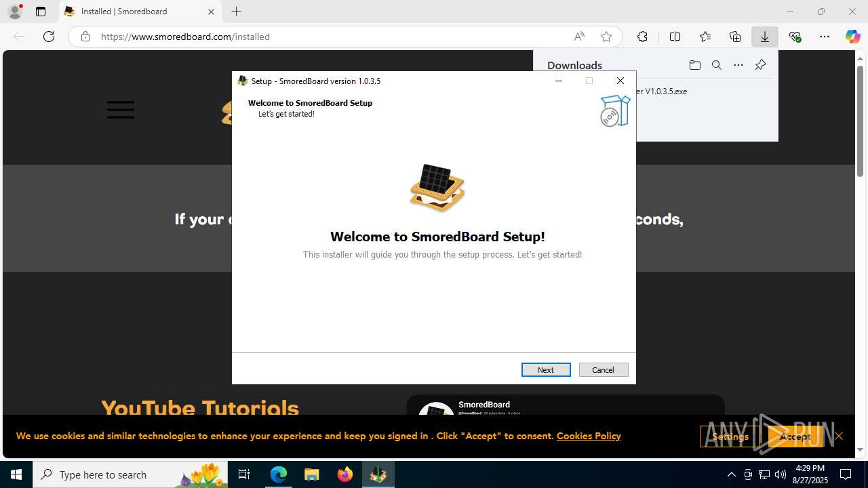
Task: Open Windows notification center
Action: click(846, 474)
